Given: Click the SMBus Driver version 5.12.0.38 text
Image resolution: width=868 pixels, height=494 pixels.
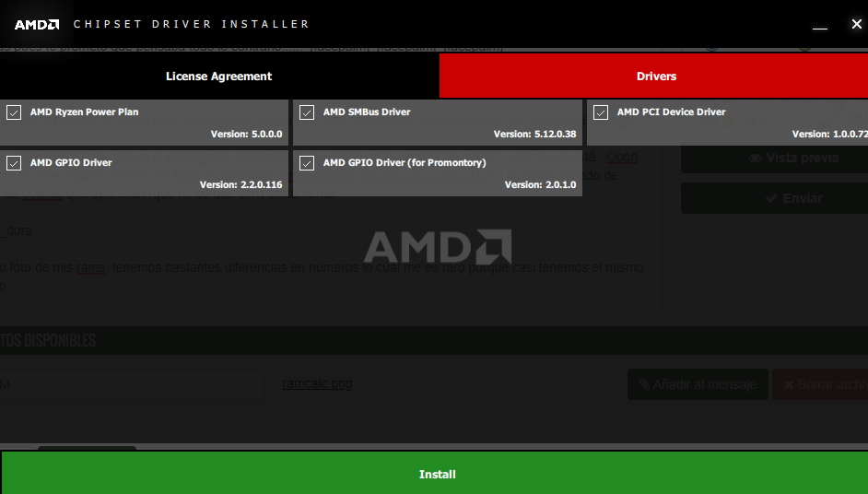Looking at the screenshot, I should point(534,135).
